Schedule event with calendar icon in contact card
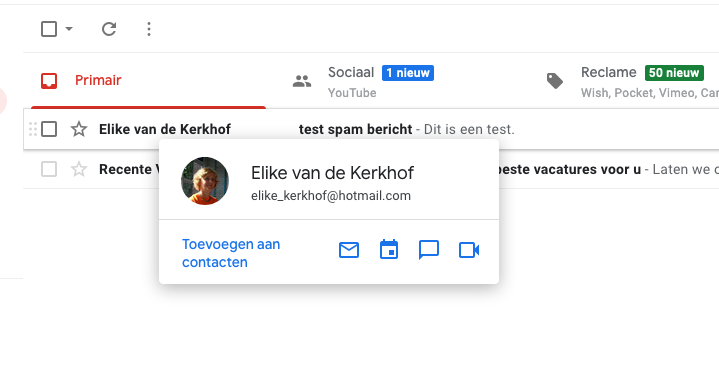Image resolution: width=719 pixels, height=386 pixels. click(x=389, y=249)
